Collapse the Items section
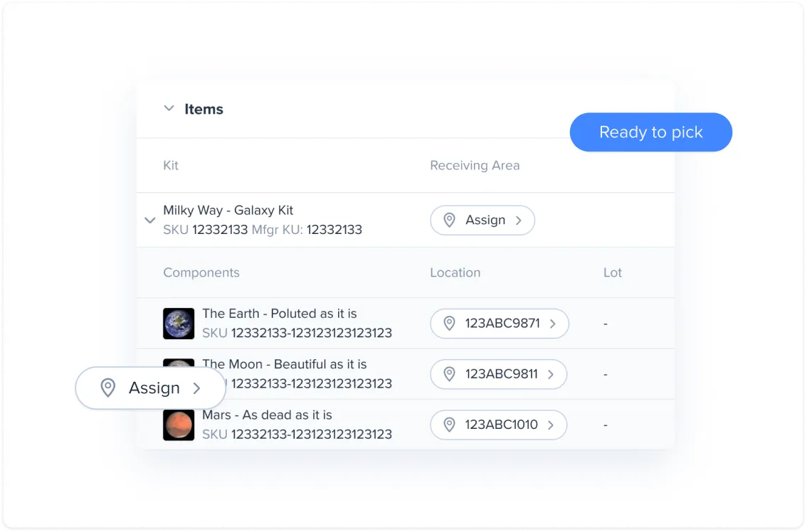Image resolution: width=807 pixels, height=532 pixels. point(169,108)
